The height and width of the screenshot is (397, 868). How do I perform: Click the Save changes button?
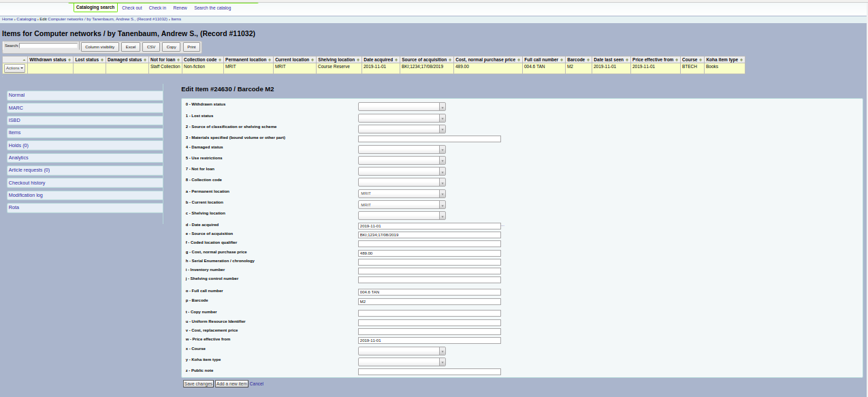click(198, 384)
